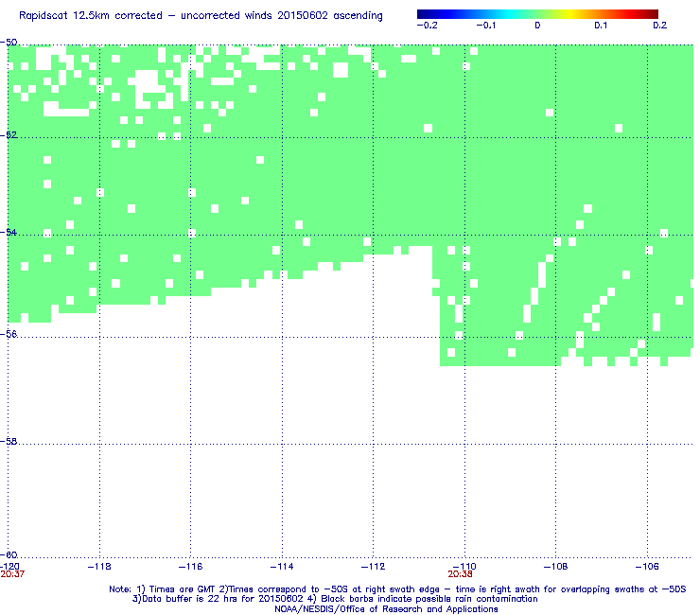Click the note line about data buffer
The width and height of the screenshot is (700, 615).
pos(335,599)
